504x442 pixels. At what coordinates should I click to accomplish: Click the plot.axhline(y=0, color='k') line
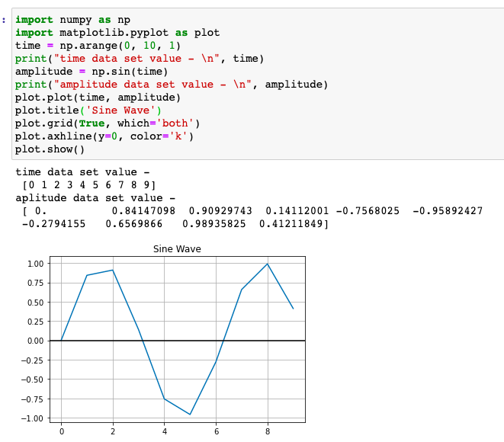[104, 136]
